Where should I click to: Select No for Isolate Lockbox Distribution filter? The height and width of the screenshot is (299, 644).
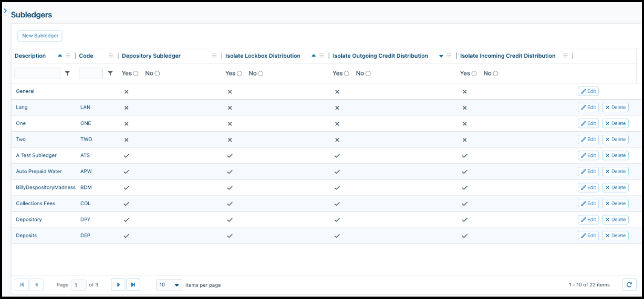pyautogui.click(x=261, y=73)
